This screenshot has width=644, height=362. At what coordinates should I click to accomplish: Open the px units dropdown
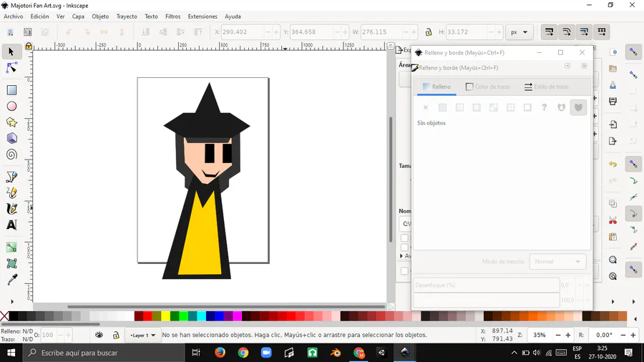[x=519, y=32]
